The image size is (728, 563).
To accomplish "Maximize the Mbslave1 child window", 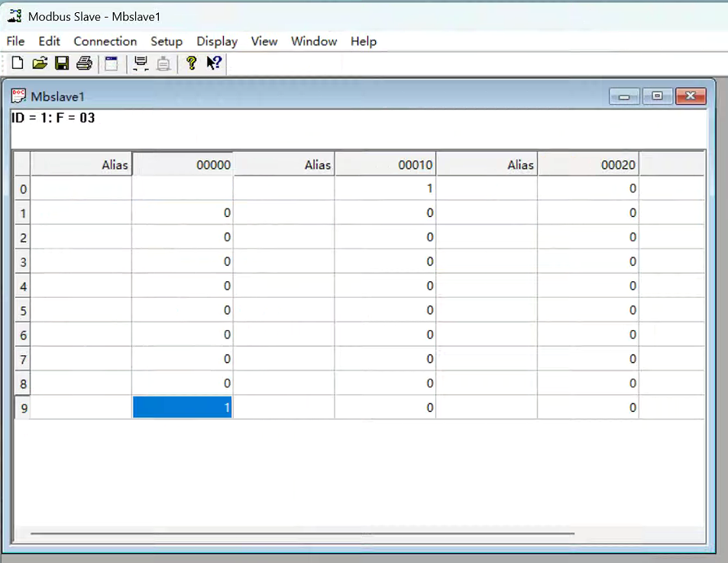I will (658, 96).
